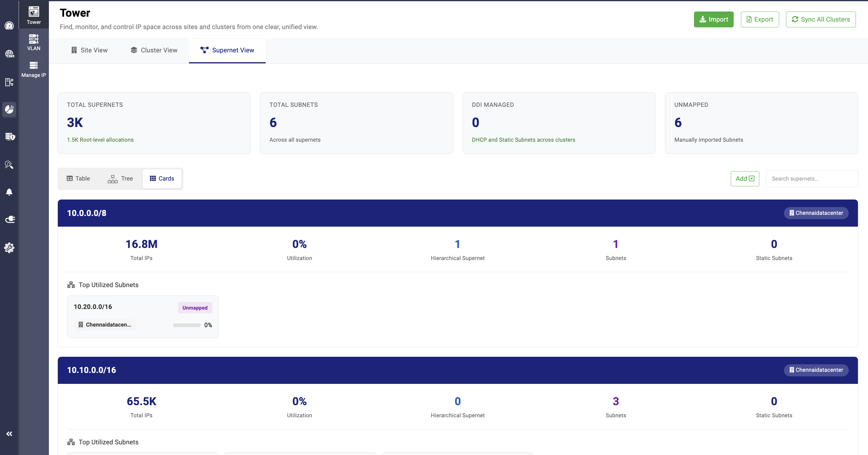Viewport: 868px width, 455px height.
Task: Select the Cards view toggle
Action: point(162,179)
